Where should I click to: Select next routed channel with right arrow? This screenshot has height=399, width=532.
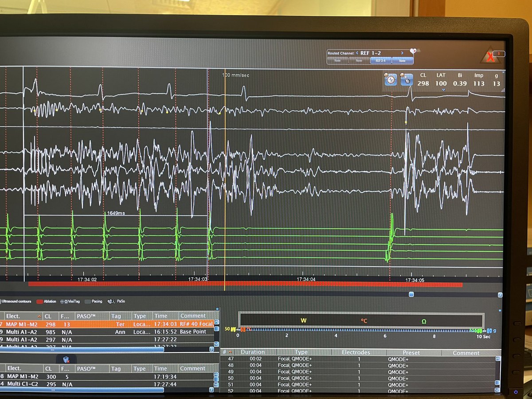pyautogui.click(x=402, y=53)
